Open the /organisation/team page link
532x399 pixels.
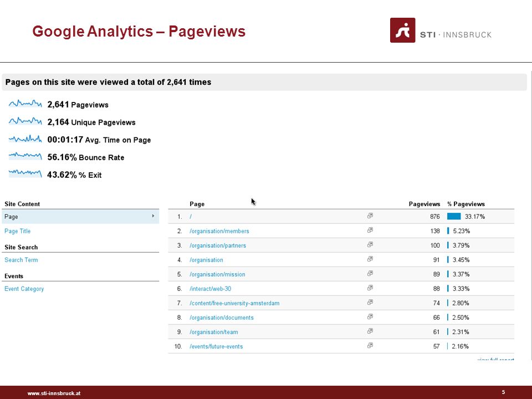point(214,332)
